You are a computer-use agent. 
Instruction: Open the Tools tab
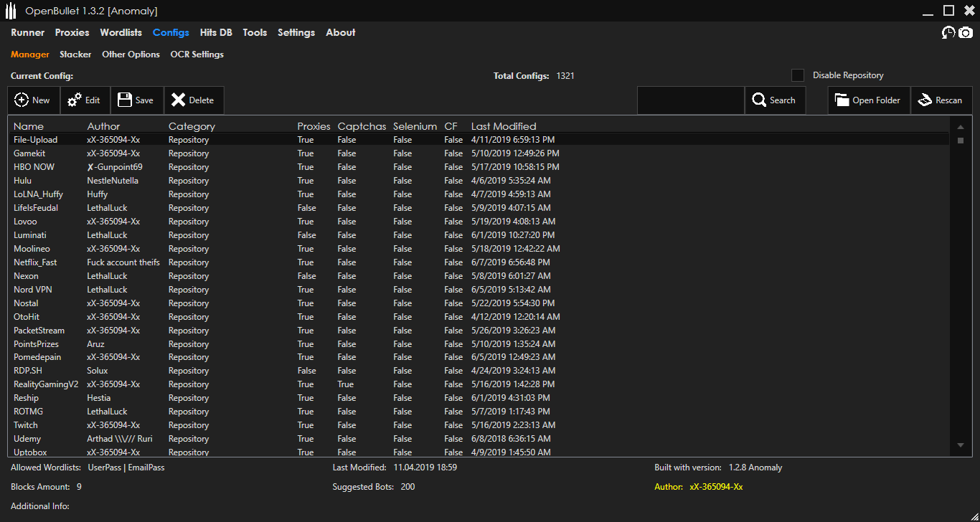pyautogui.click(x=255, y=32)
